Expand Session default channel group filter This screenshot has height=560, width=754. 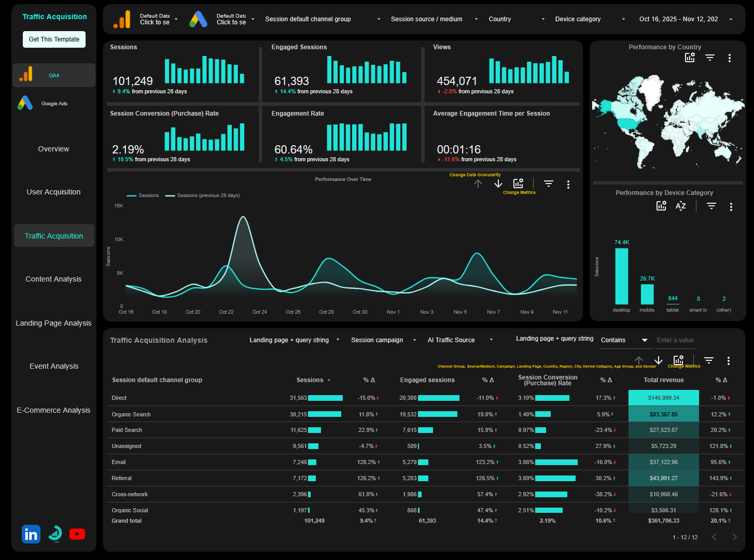coord(323,19)
